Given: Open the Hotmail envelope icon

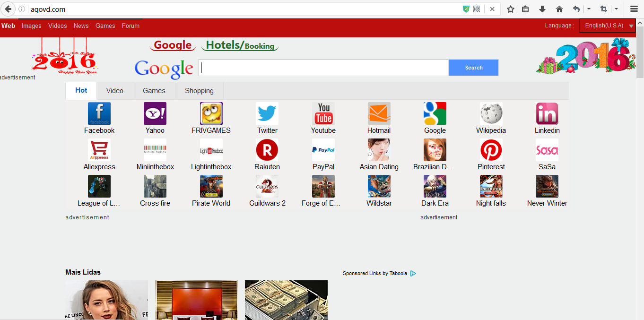Looking at the screenshot, I should [379, 113].
